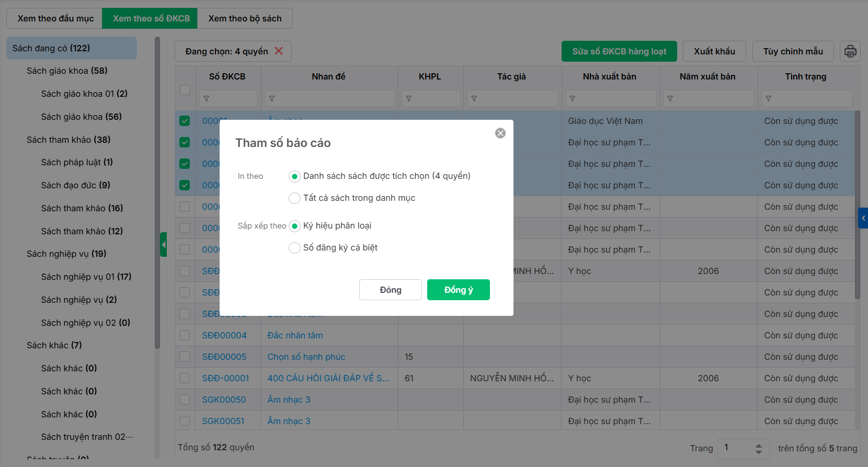The width and height of the screenshot is (868, 467).
Task: Select 'Tất cả sách trong danh mục' option
Action: coord(295,198)
